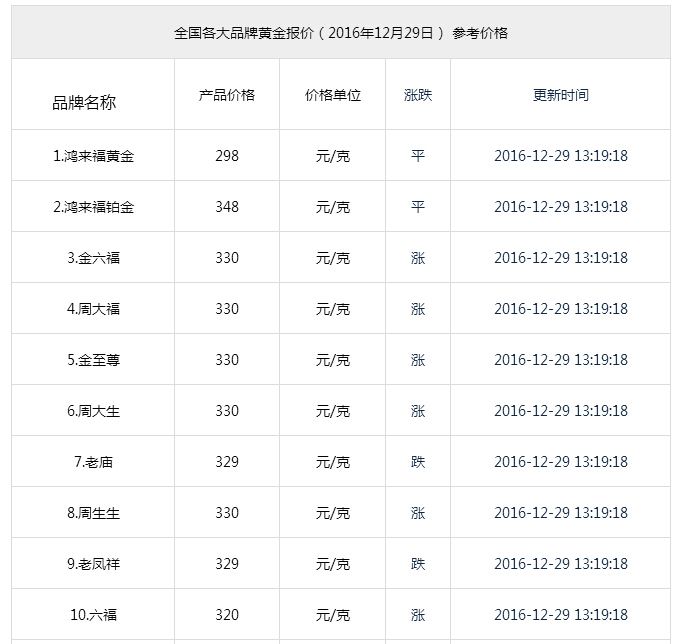Click update time in 金六福 row
Viewport: 675px width, 644px height.
[560, 258]
